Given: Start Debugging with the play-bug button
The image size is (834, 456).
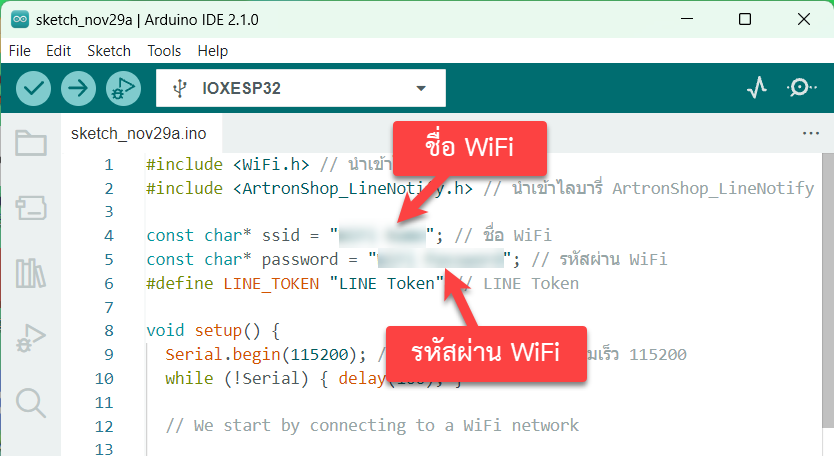Looking at the screenshot, I should point(123,88).
